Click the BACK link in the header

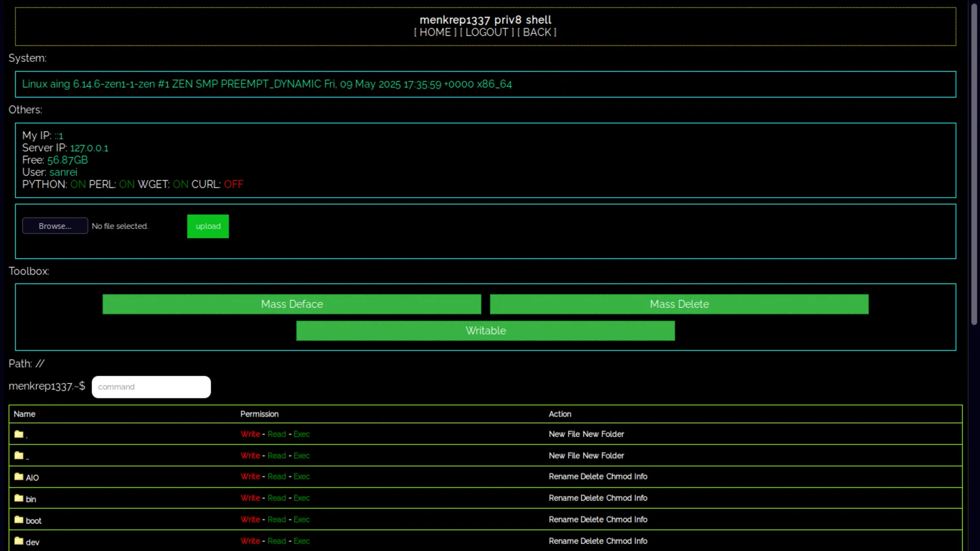click(537, 32)
